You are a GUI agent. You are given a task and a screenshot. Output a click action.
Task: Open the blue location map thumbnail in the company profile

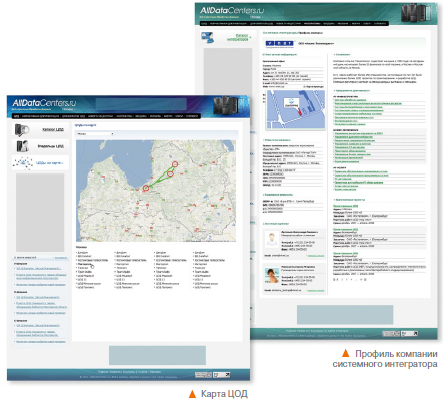(296, 110)
